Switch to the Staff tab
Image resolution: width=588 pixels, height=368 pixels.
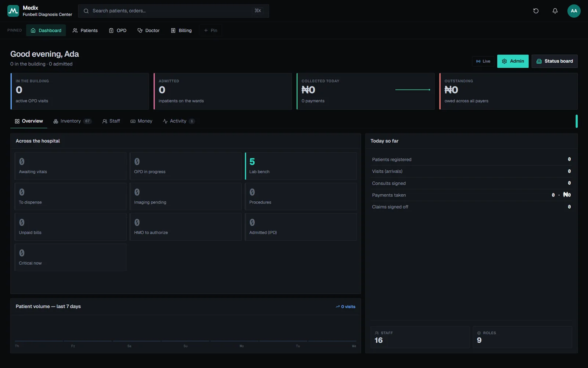[x=111, y=121]
